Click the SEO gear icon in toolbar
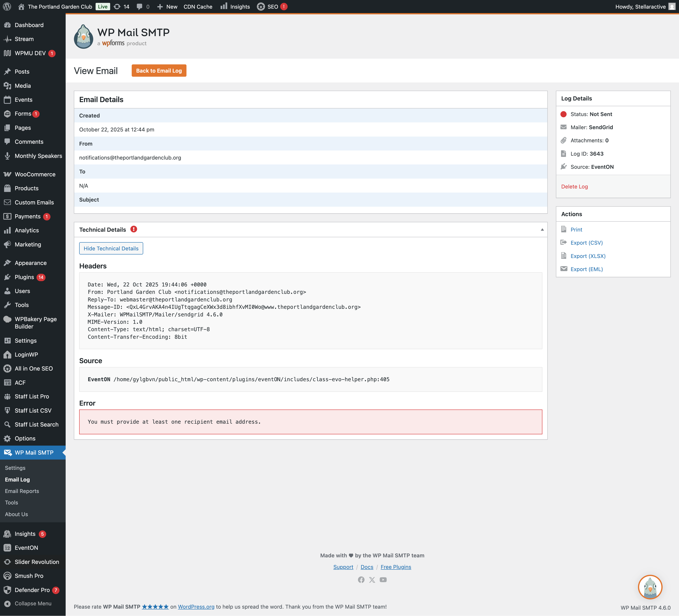Viewport: 679px width, 616px height. pos(261,6)
